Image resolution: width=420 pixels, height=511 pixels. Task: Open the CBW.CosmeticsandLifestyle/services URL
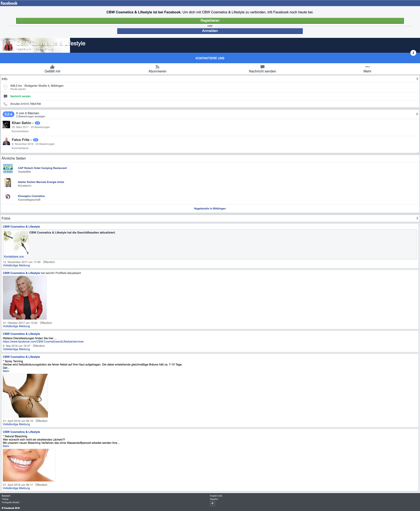43,342
